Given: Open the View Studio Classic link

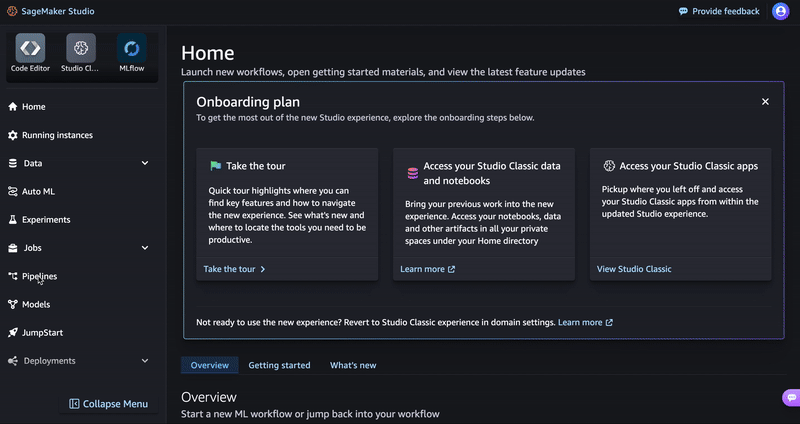Looking at the screenshot, I should [x=634, y=269].
